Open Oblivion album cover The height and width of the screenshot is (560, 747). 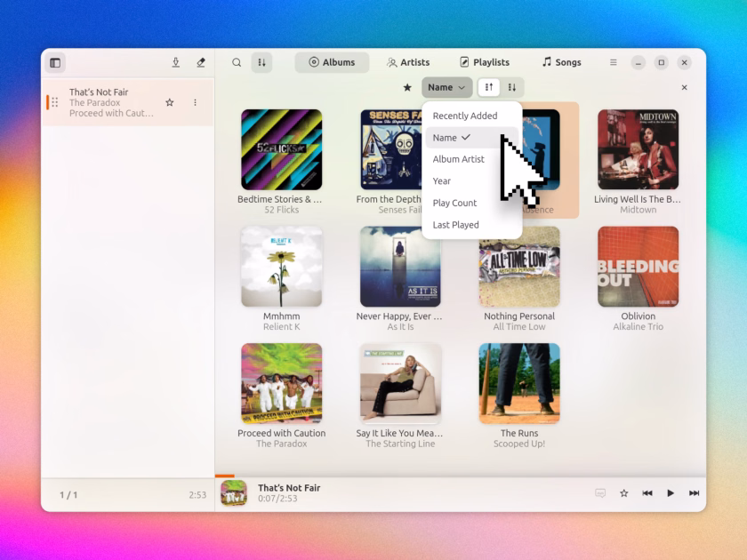(638, 267)
